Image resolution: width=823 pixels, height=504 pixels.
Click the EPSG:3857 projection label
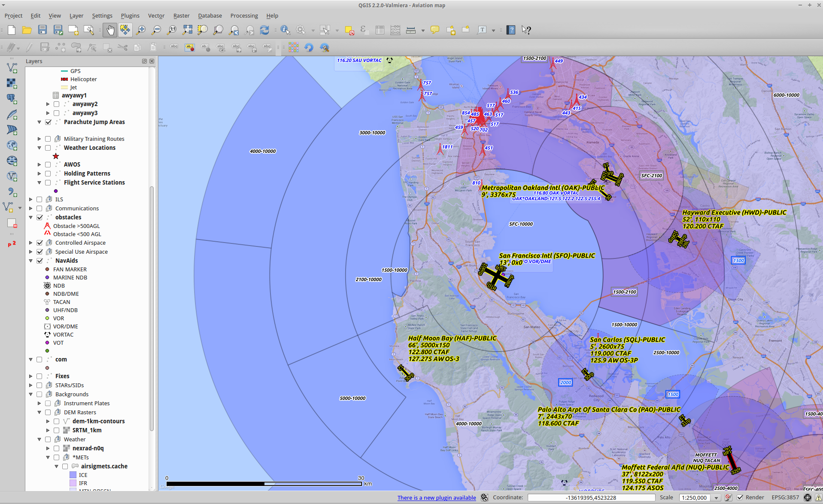click(785, 498)
